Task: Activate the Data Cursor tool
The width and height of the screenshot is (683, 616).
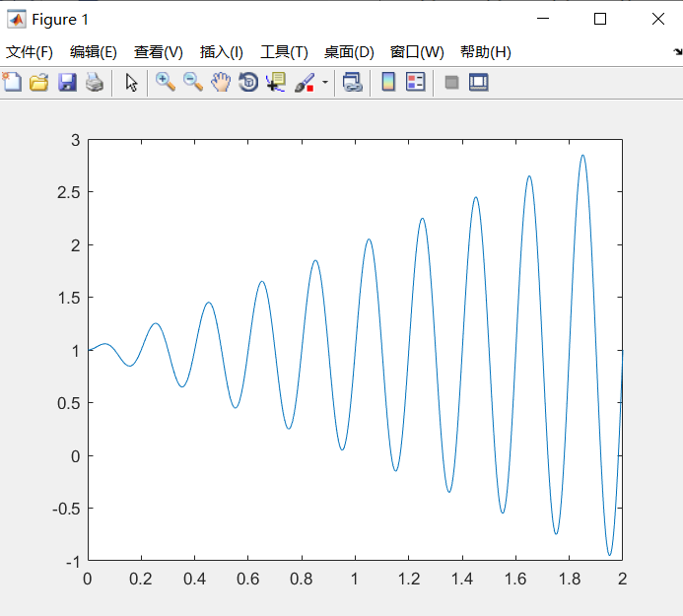Action: pyautogui.click(x=276, y=82)
